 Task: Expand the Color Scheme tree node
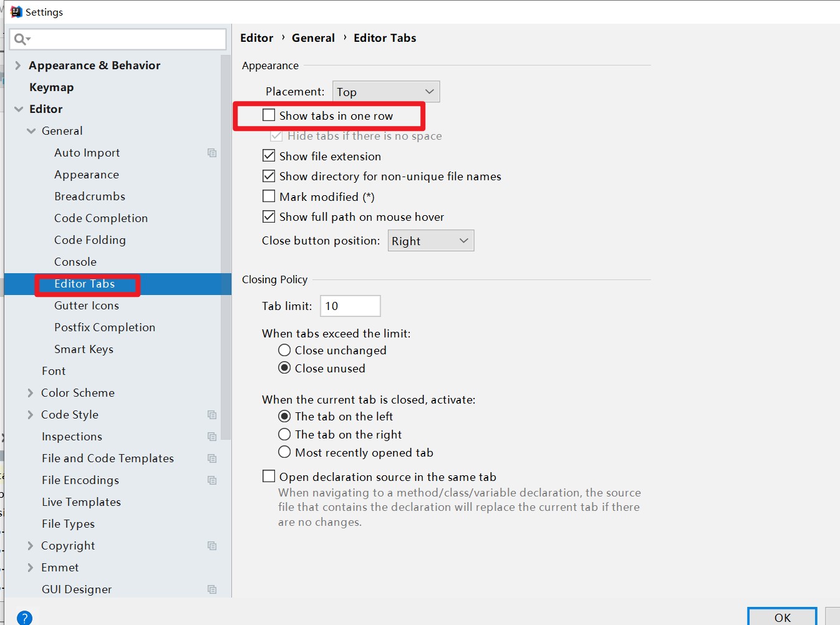pos(30,393)
